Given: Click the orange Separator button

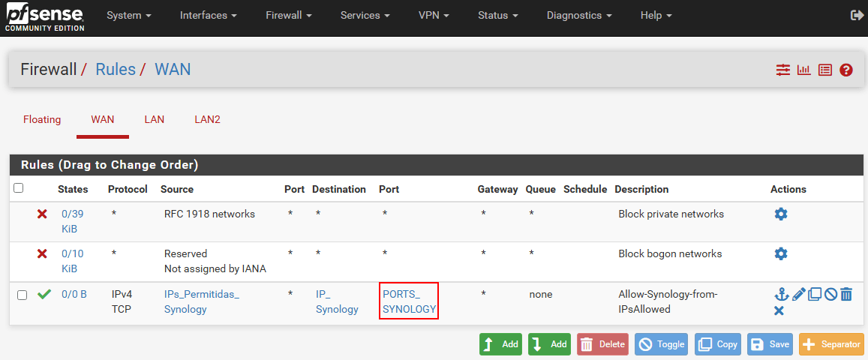Looking at the screenshot, I should [831, 344].
